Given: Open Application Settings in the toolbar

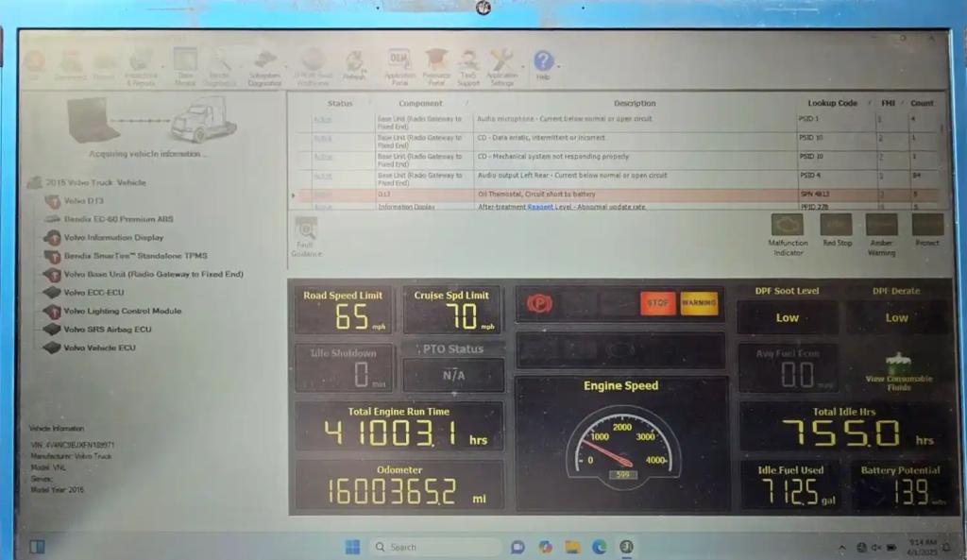Looking at the screenshot, I should (x=501, y=64).
